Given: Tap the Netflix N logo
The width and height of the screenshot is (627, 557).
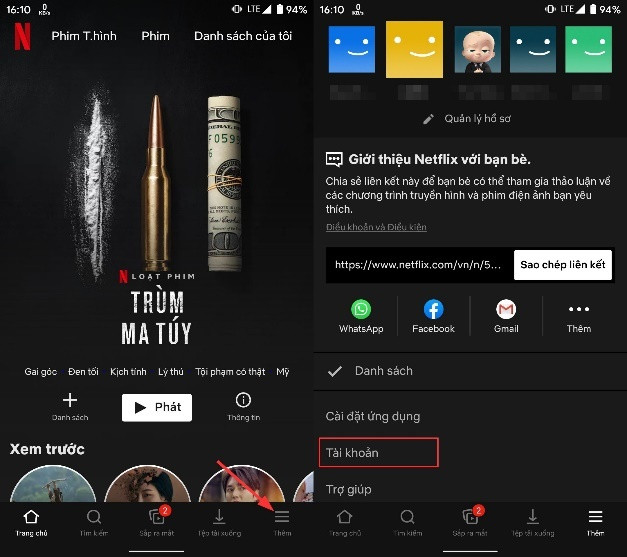Looking at the screenshot, I should pyautogui.click(x=22, y=36).
